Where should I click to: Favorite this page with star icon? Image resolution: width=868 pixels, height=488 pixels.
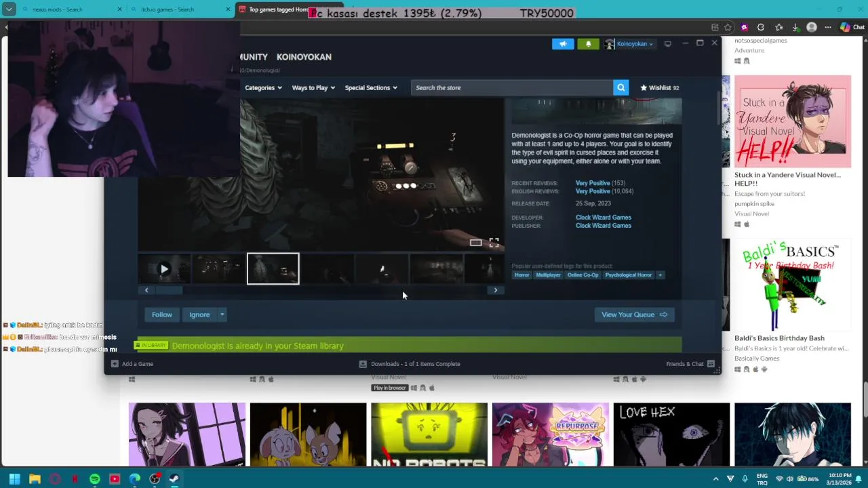pyautogui.click(x=728, y=27)
